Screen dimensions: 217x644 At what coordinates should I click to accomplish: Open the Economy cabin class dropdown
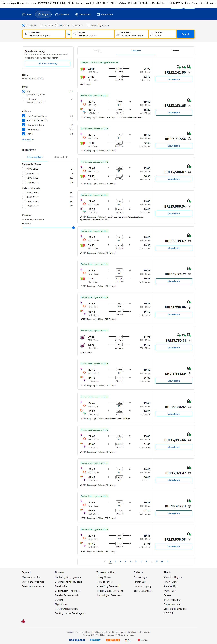tap(78, 25)
